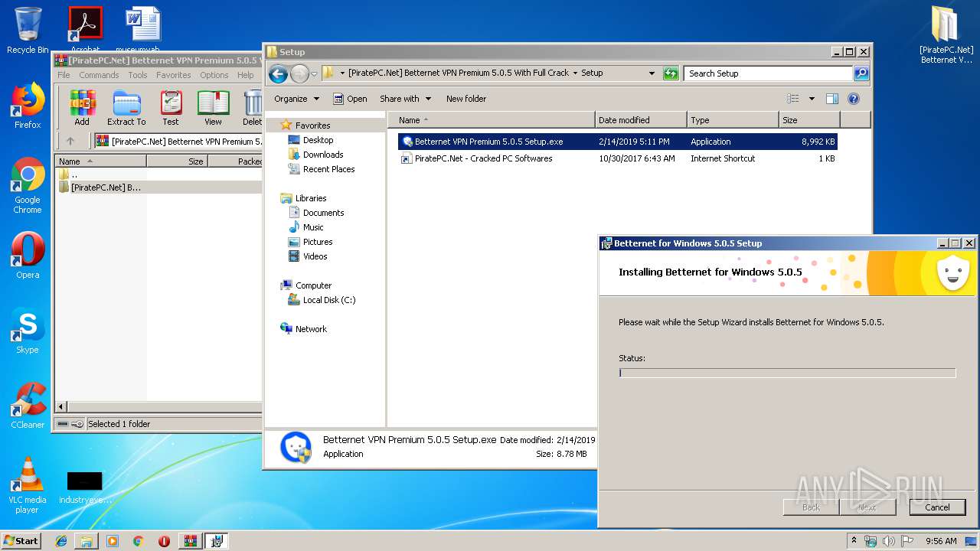
Task: Select Network in navigation pane
Action: 311,329
